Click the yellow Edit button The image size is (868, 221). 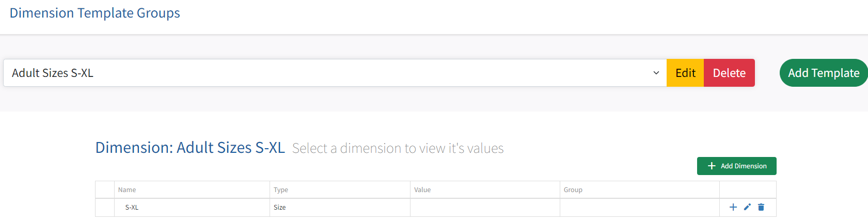click(x=685, y=73)
